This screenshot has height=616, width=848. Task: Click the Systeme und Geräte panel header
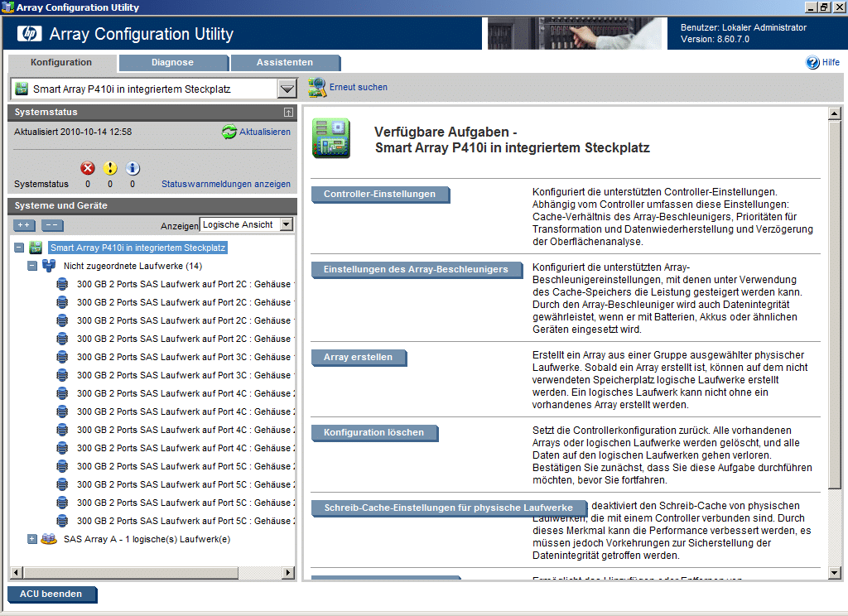click(x=152, y=206)
